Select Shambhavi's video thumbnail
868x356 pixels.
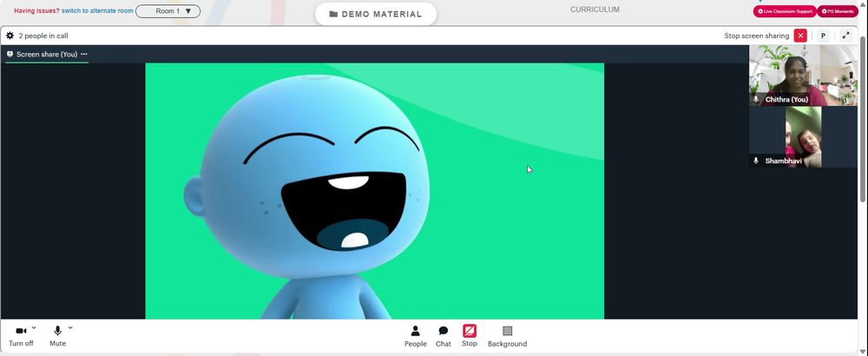point(803,136)
